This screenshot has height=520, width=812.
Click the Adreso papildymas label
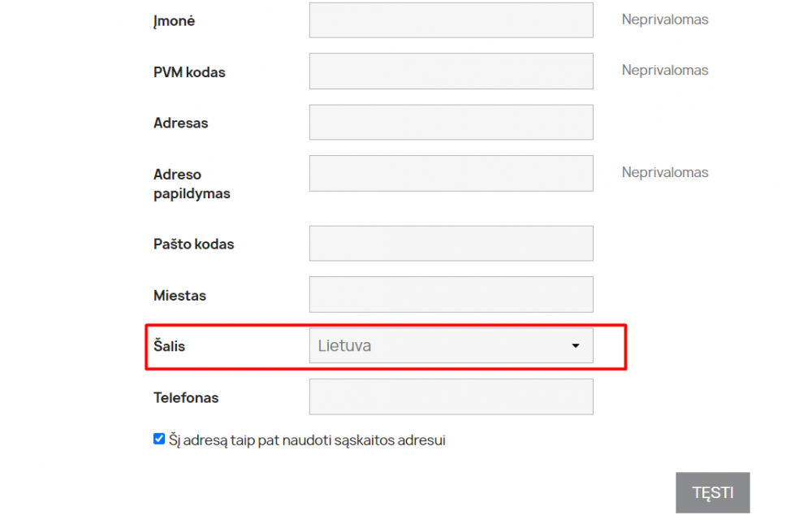pos(192,184)
